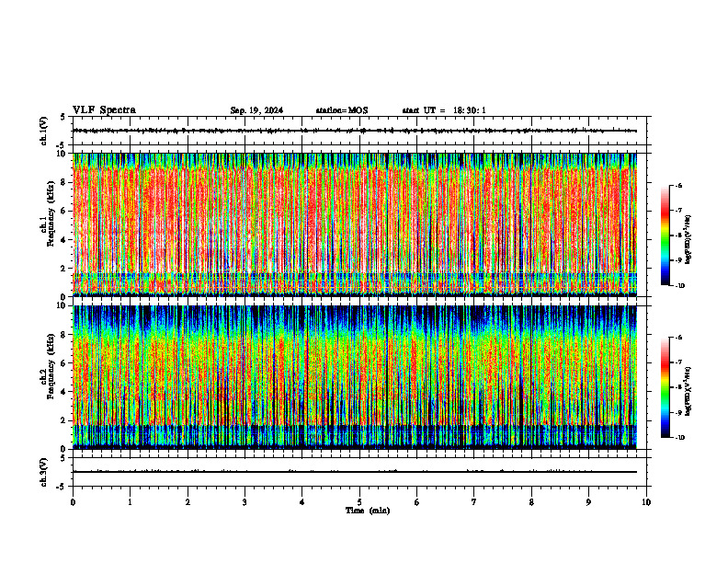Click the time axis tick label "5"
This screenshot has height=563, width=728.
coord(359,502)
